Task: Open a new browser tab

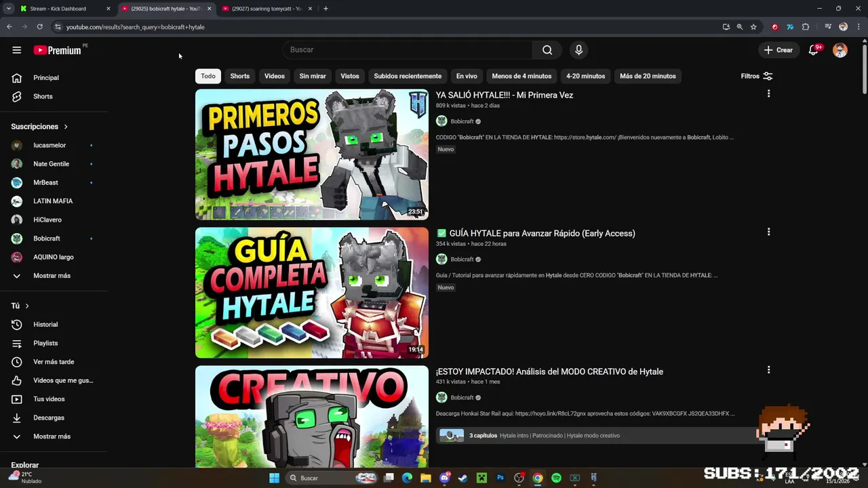Action: point(325,9)
